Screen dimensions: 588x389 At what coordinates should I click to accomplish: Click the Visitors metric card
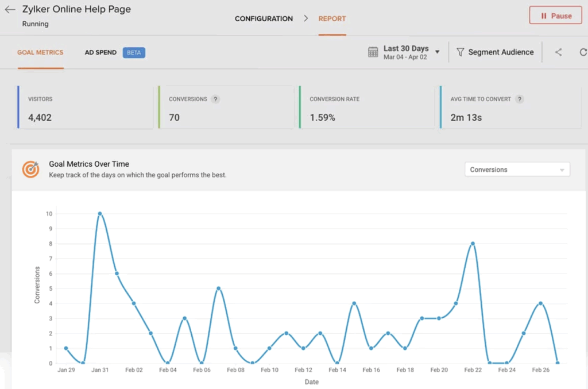[85, 108]
